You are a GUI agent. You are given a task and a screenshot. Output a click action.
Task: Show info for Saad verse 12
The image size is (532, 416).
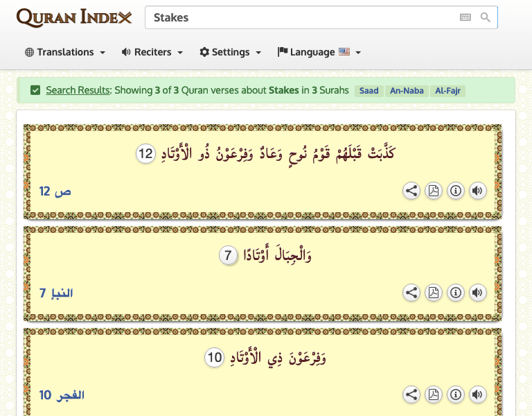pos(455,191)
